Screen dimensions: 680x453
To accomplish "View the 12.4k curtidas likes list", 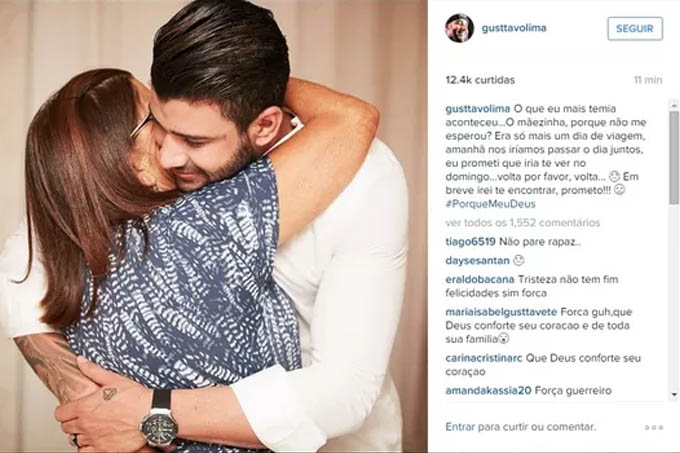I will pos(480,80).
